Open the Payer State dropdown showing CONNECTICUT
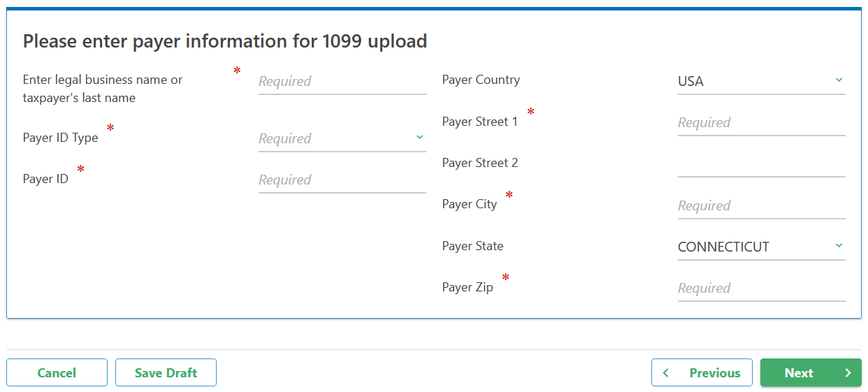The image size is (868, 392). pyautogui.click(x=755, y=247)
